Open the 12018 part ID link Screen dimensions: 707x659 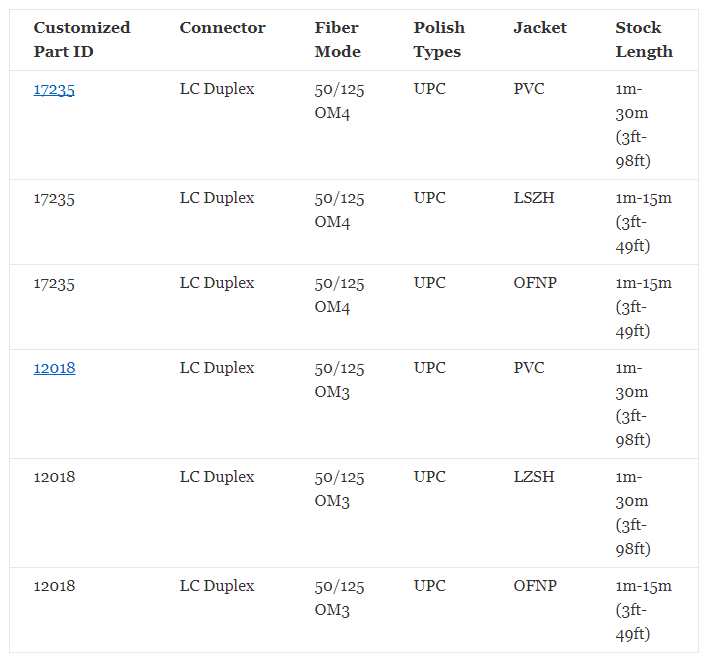[x=55, y=368]
